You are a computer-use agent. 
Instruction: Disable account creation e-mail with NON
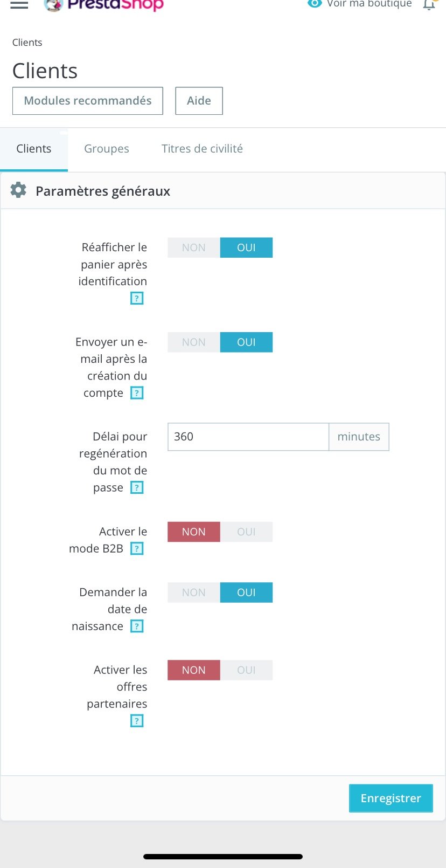pyautogui.click(x=194, y=342)
